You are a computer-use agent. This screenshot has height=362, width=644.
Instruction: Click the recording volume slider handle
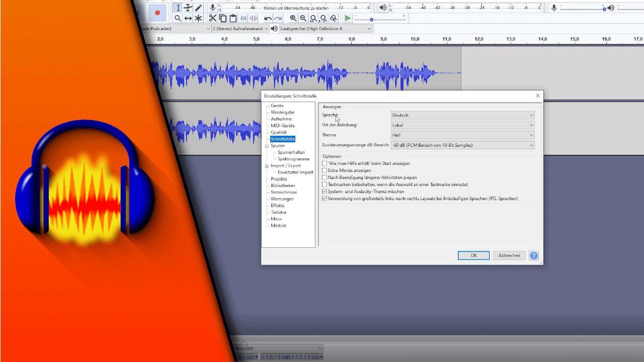[604, 9]
